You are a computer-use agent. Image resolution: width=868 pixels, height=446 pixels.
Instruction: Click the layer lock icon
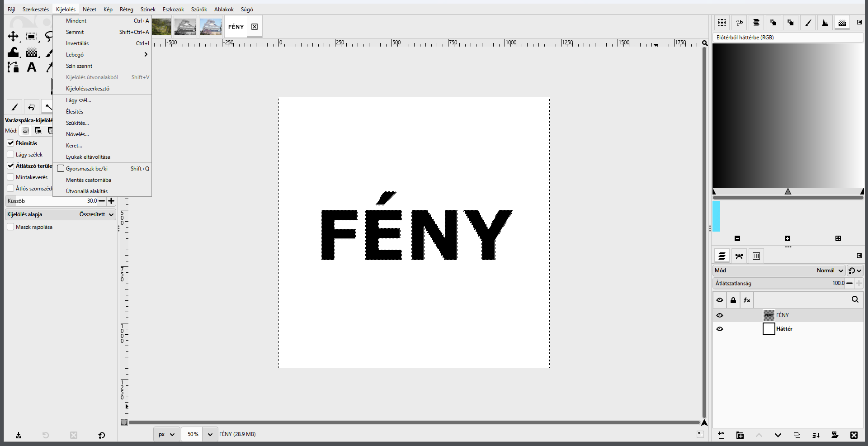tap(733, 300)
